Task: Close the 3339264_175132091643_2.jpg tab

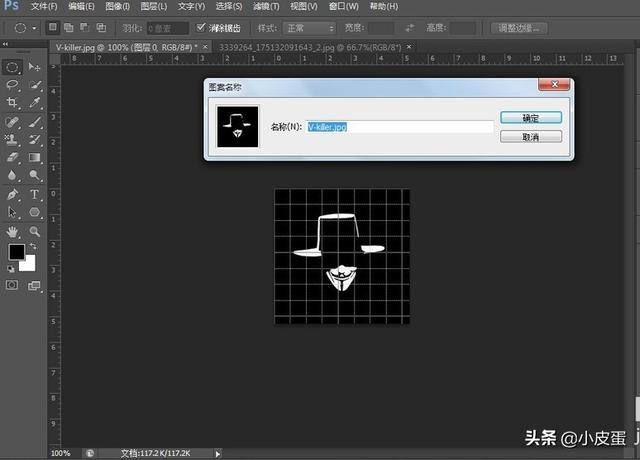Action: pos(409,47)
